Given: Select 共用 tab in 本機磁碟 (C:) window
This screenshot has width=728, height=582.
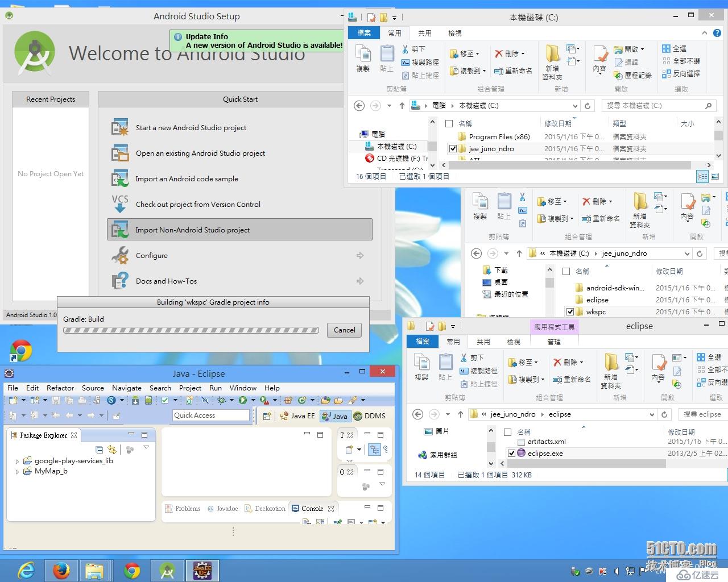Looking at the screenshot, I should point(425,33).
